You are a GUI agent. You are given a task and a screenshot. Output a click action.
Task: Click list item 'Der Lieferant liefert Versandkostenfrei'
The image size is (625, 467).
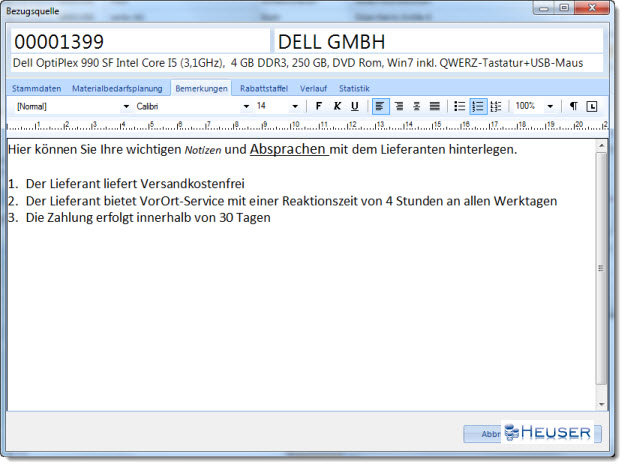coord(135,184)
